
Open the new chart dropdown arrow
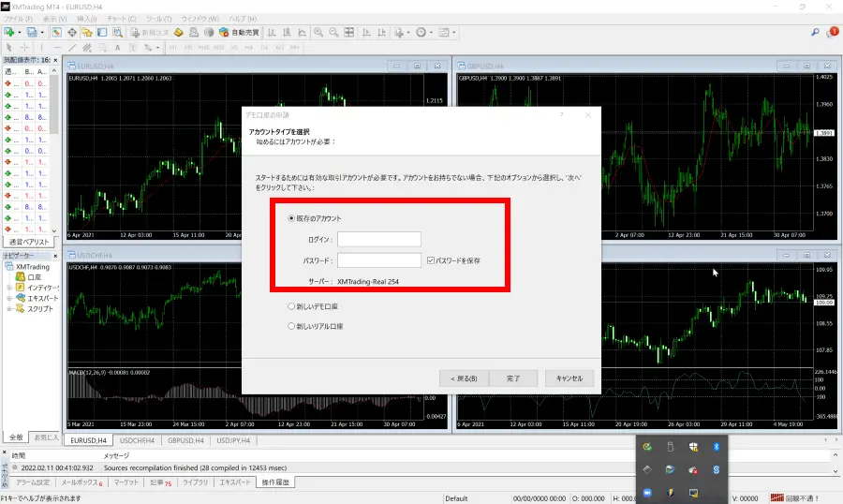(x=20, y=32)
